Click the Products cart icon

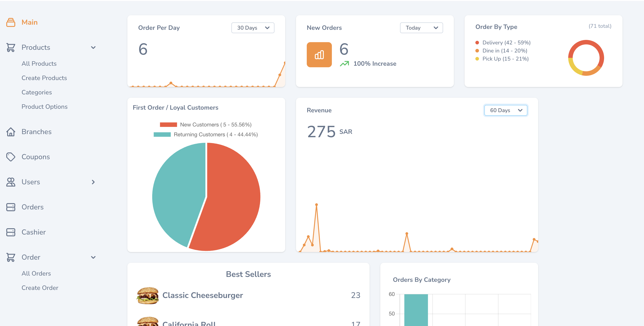point(11,48)
